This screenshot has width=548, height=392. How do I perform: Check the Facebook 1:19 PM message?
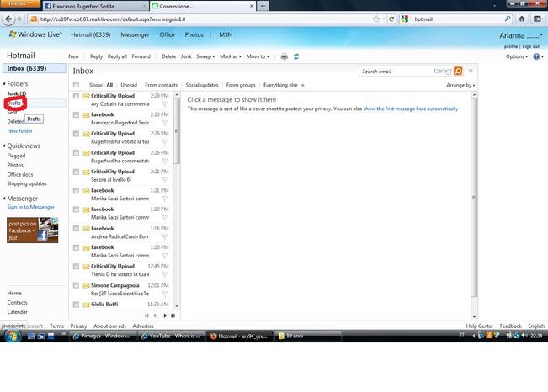point(76,209)
